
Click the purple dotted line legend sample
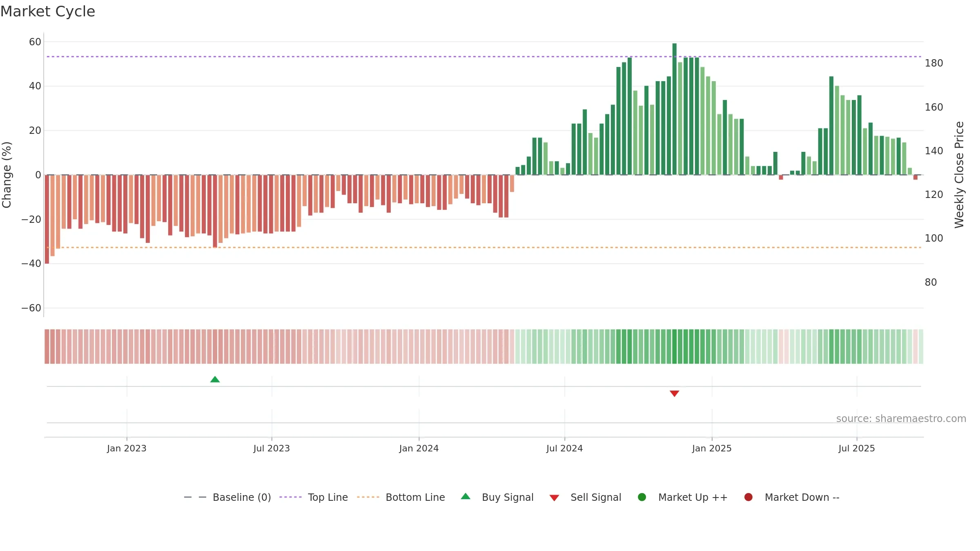click(x=290, y=497)
